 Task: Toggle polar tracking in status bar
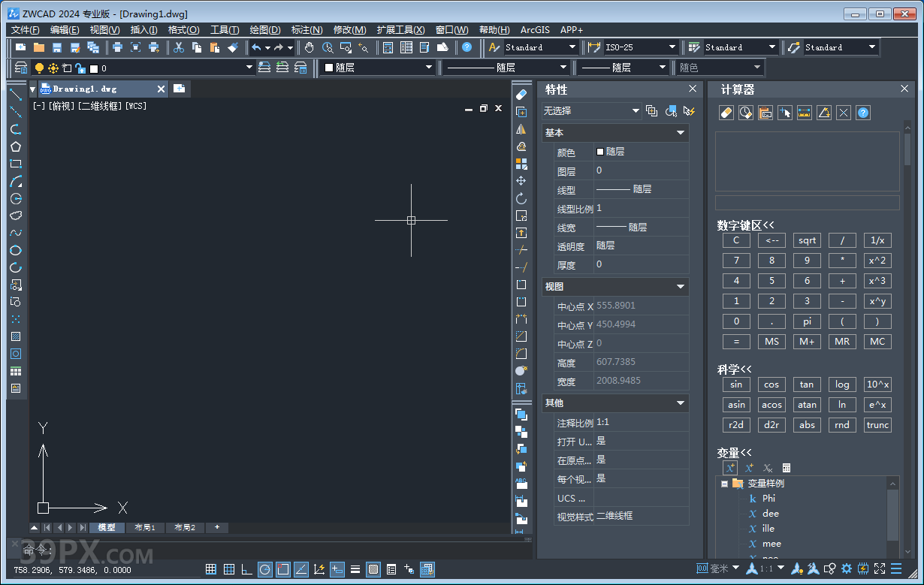pos(265,569)
